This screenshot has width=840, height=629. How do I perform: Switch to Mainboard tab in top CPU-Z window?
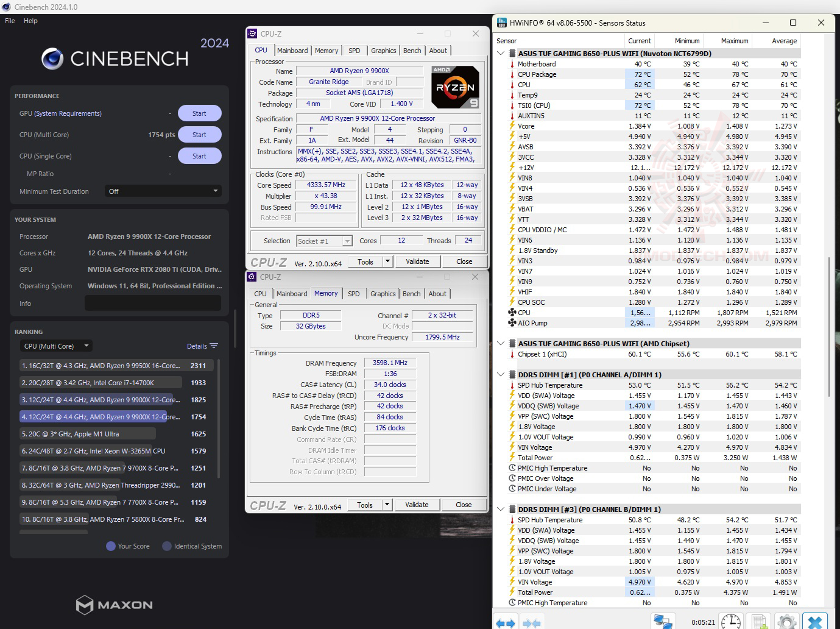pyautogui.click(x=292, y=51)
